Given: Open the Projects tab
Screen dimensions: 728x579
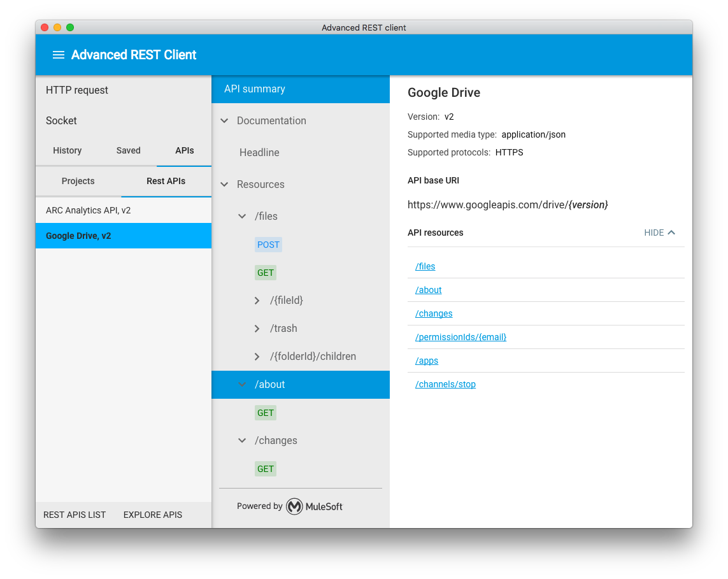Looking at the screenshot, I should (78, 181).
